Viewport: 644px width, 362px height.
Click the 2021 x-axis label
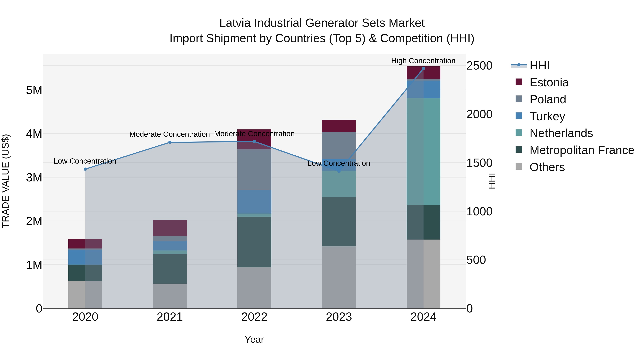point(170,317)
